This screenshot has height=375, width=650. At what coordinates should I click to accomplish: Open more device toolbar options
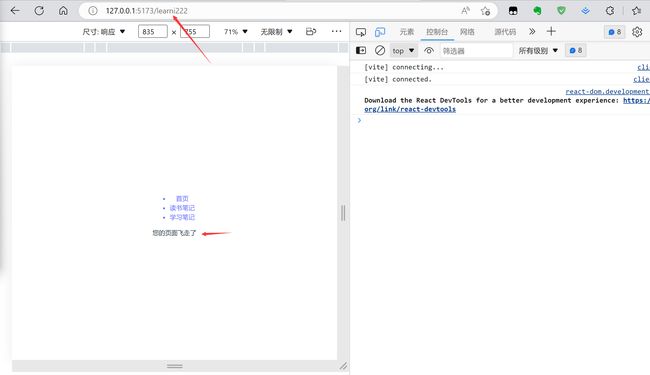point(337,31)
